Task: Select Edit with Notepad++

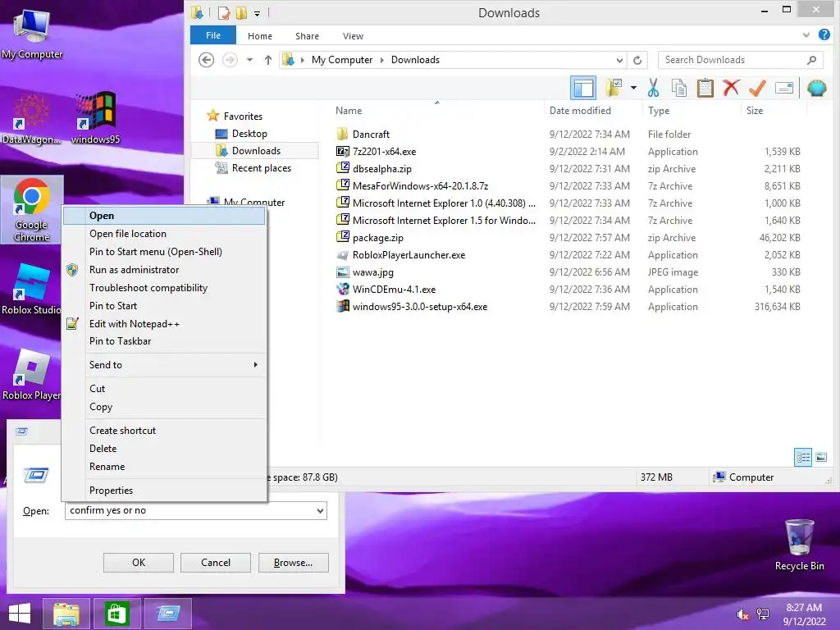Action: click(164, 323)
